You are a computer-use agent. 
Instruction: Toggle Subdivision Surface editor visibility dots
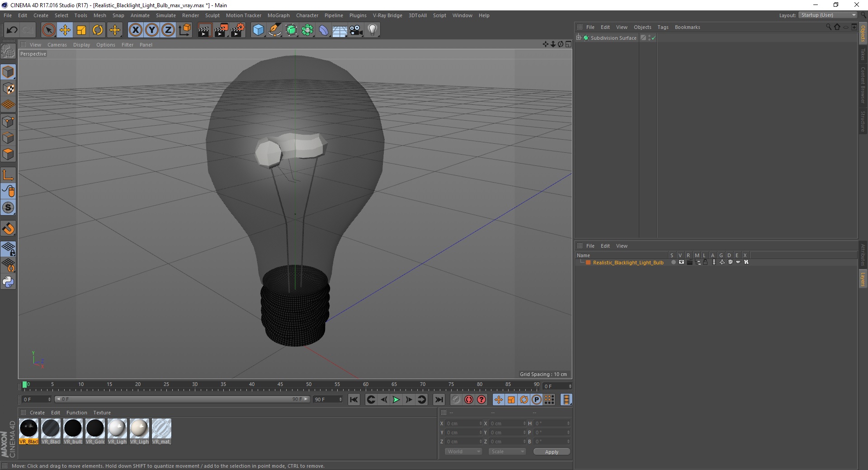(649, 38)
